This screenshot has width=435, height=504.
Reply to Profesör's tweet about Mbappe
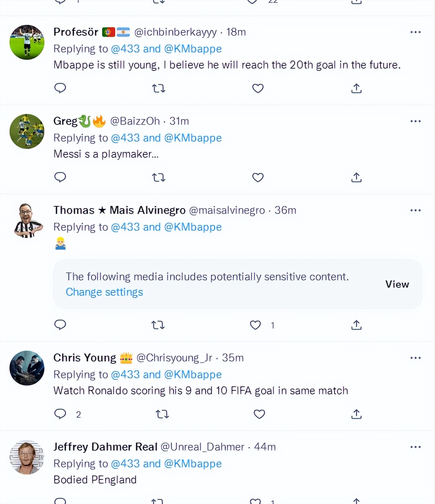click(60, 88)
